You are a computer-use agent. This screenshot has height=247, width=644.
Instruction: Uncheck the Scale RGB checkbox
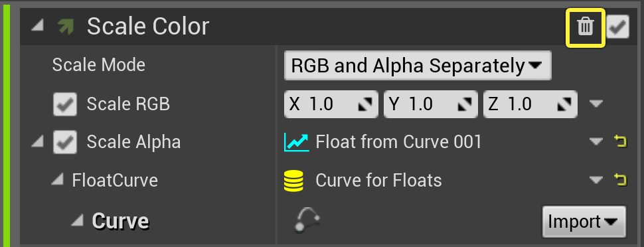65,104
